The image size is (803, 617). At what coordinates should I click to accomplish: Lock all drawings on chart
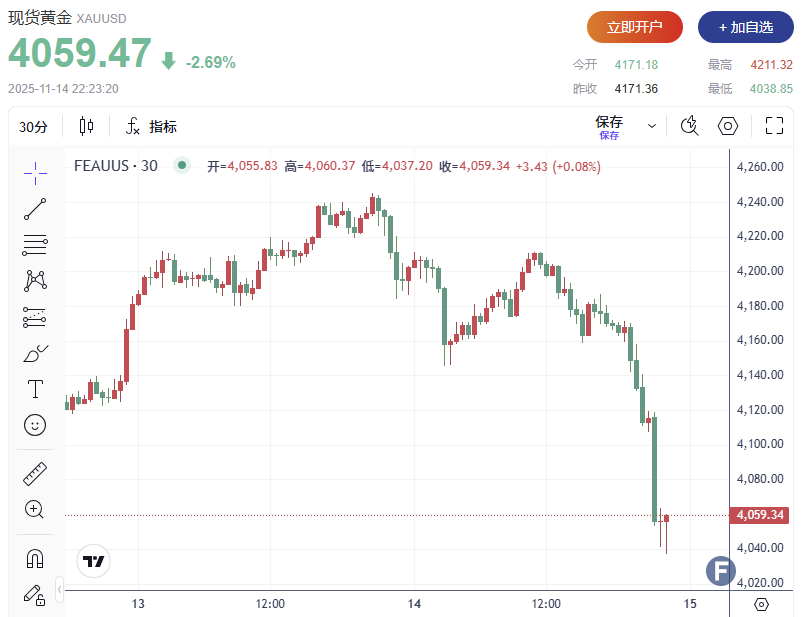click(34, 596)
